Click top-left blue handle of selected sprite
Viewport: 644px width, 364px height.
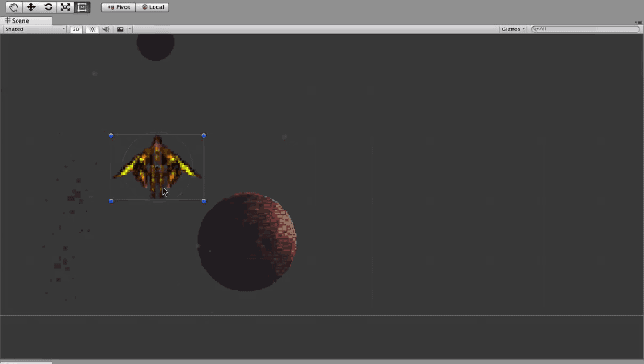point(111,135)
